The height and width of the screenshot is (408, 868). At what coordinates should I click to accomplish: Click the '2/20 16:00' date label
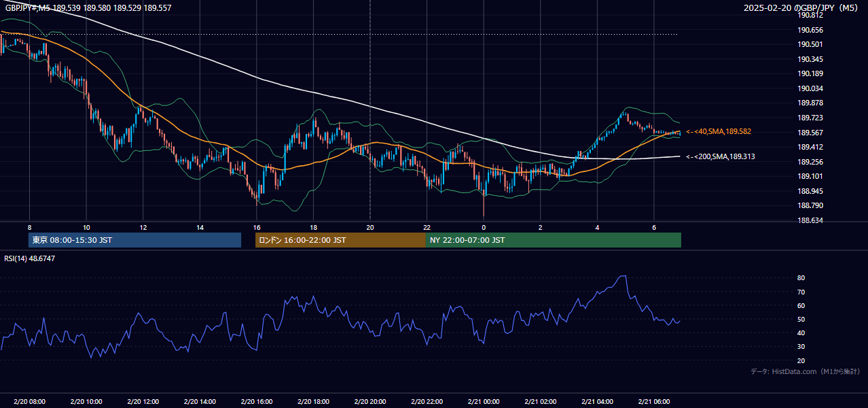point(256,402)
